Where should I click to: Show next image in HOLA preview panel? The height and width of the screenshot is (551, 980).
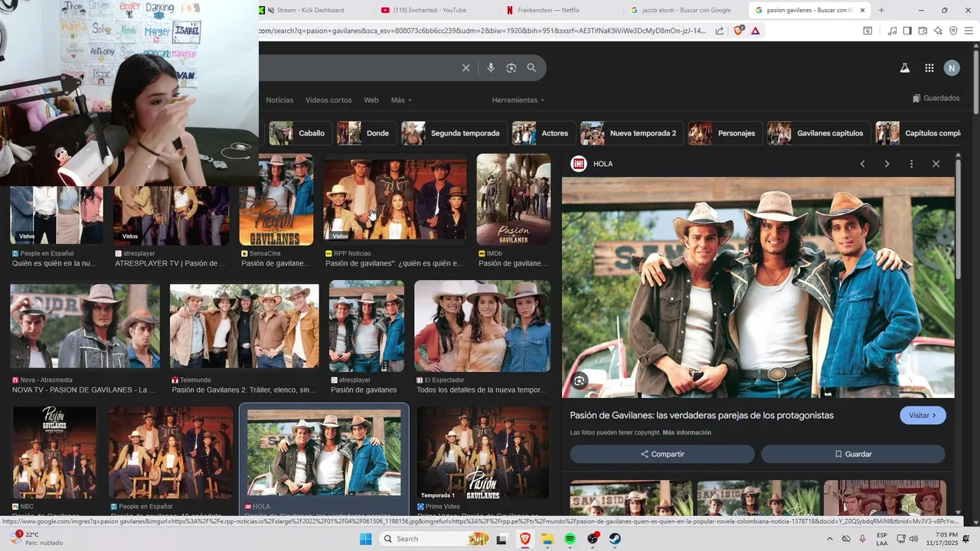tap(887, 164)
